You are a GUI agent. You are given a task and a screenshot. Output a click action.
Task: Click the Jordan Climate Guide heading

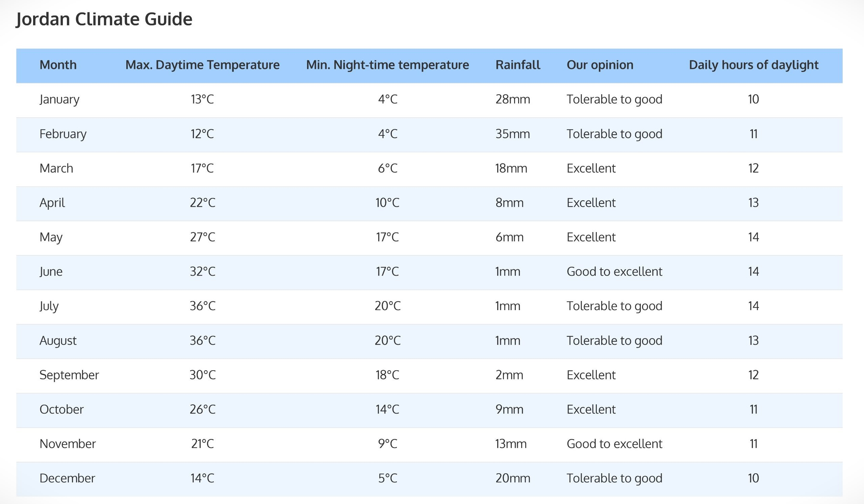104,19
